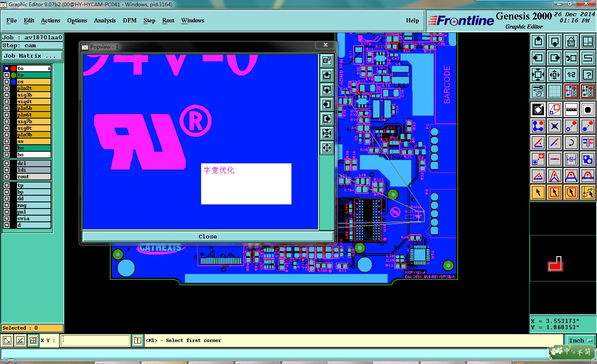This screenshot has height=364, width=597.
Task: Toggle the checkbox for layer sig3b
Action: point(7,95)
